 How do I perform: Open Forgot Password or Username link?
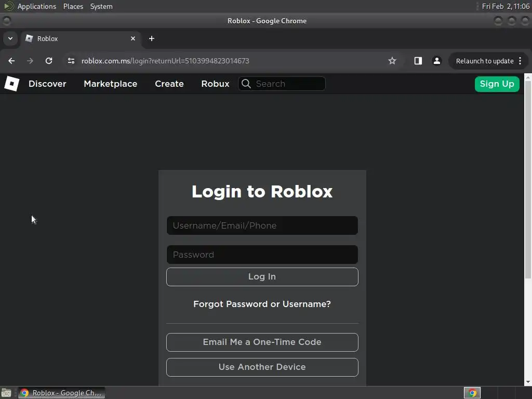262,304
